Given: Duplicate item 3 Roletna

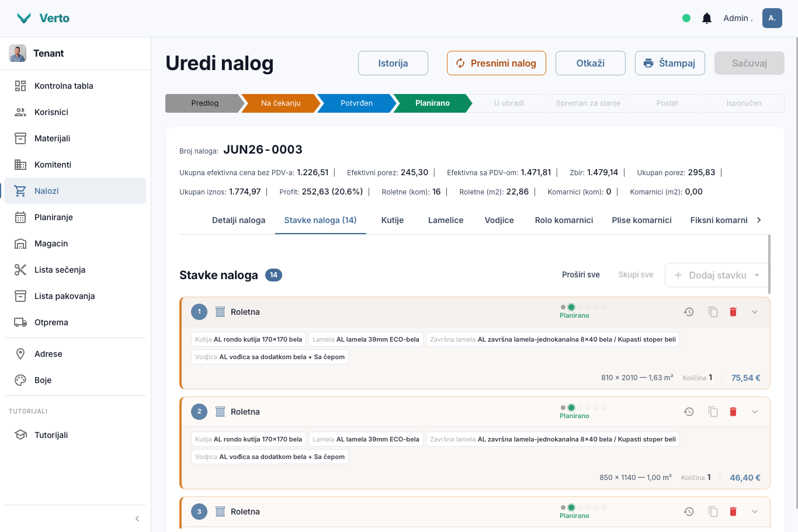Looking at the screenshot, I should tap(713, 512).
